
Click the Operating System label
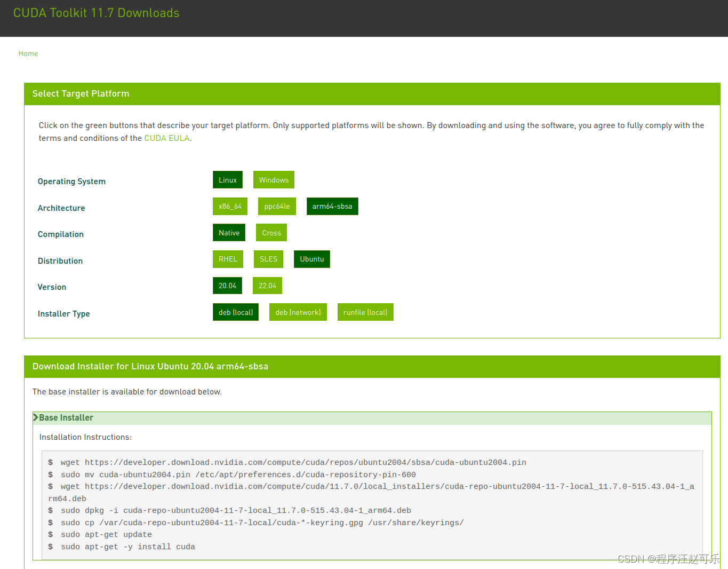71,181
